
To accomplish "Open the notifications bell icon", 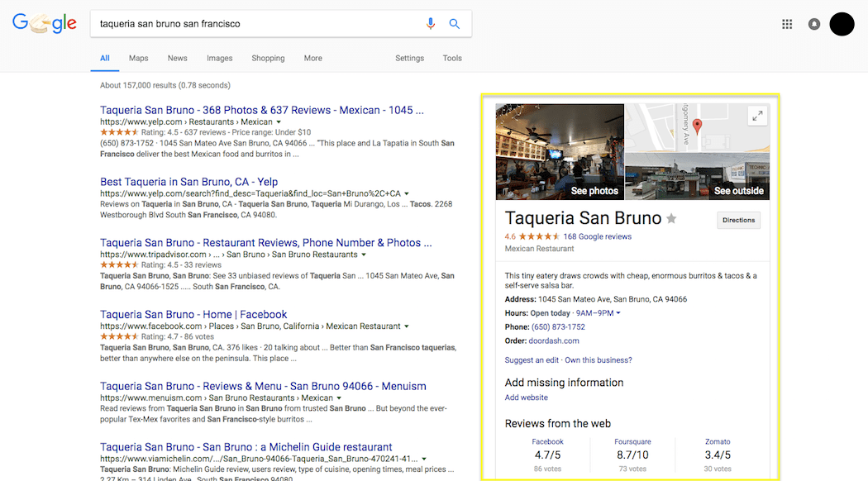I will click(813, 24).
